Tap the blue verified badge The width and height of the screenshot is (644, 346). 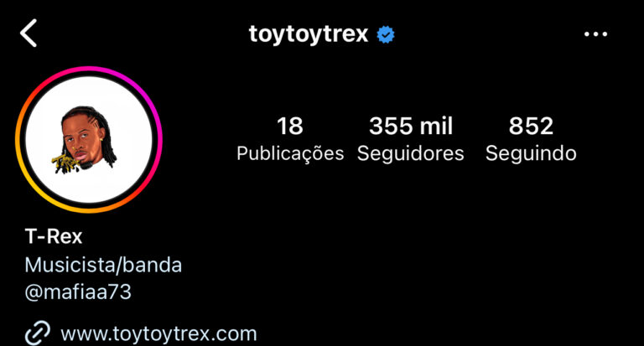386,34
